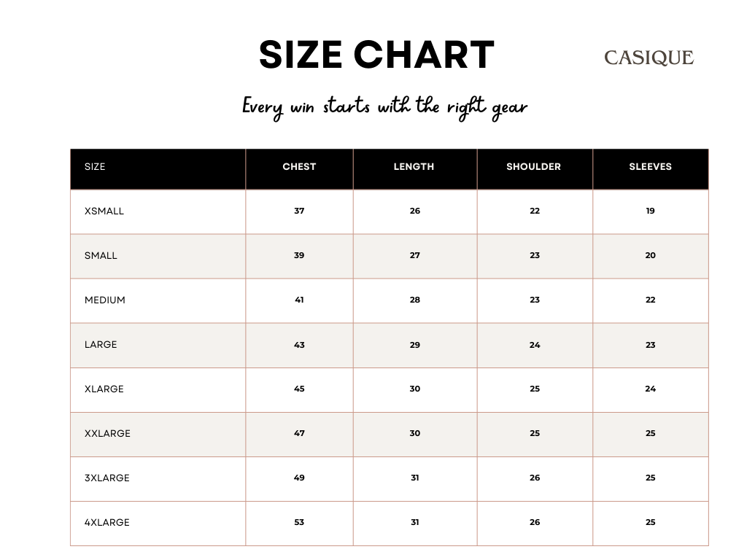Click the XLARGE row label
Viewport: 747px width, 560px height.
[104, 389]
